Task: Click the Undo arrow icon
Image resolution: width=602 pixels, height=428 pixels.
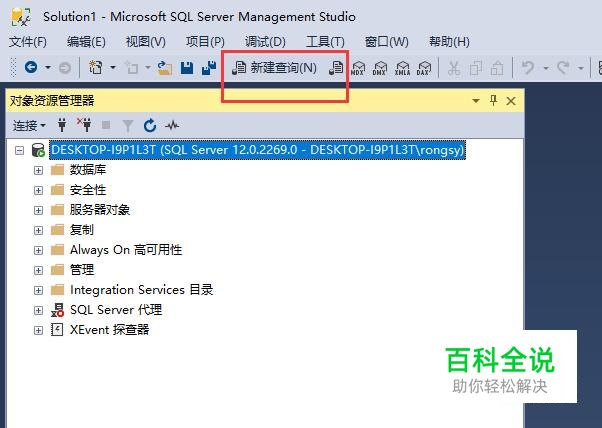Action: point(528,68)
